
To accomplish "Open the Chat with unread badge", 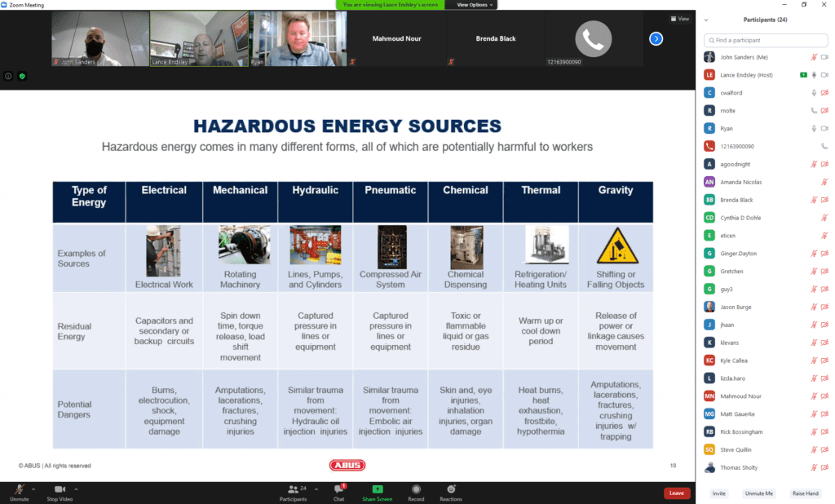I will pyautogui.click(x=338, y=493).
